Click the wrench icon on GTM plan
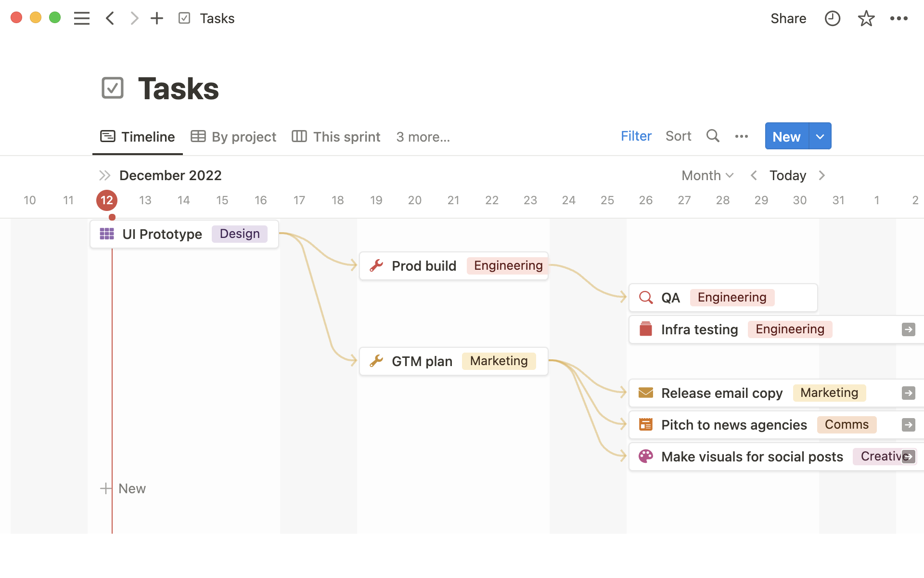Image resolution: width=924 pixels, height=578 pixels. tap(377, 361)
